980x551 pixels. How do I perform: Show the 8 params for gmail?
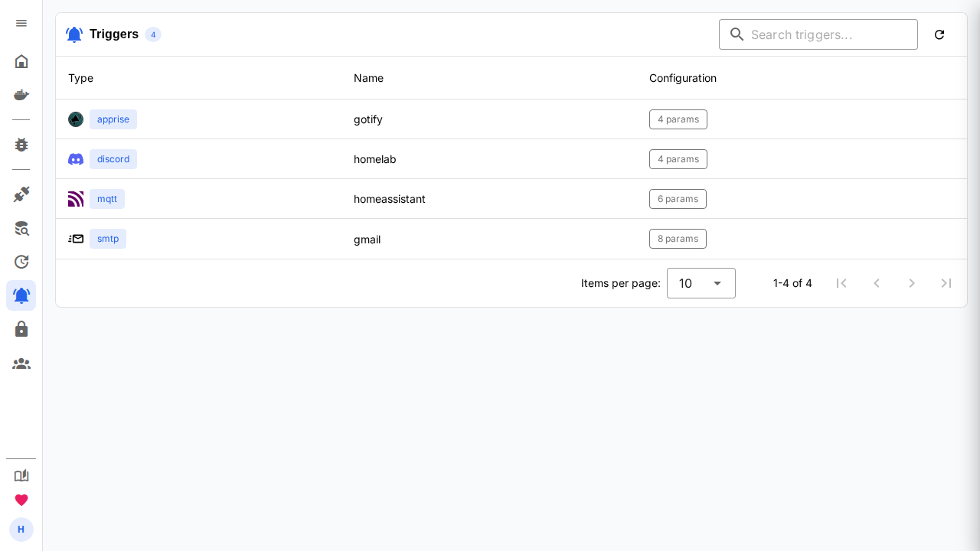[x=678, y=239]
